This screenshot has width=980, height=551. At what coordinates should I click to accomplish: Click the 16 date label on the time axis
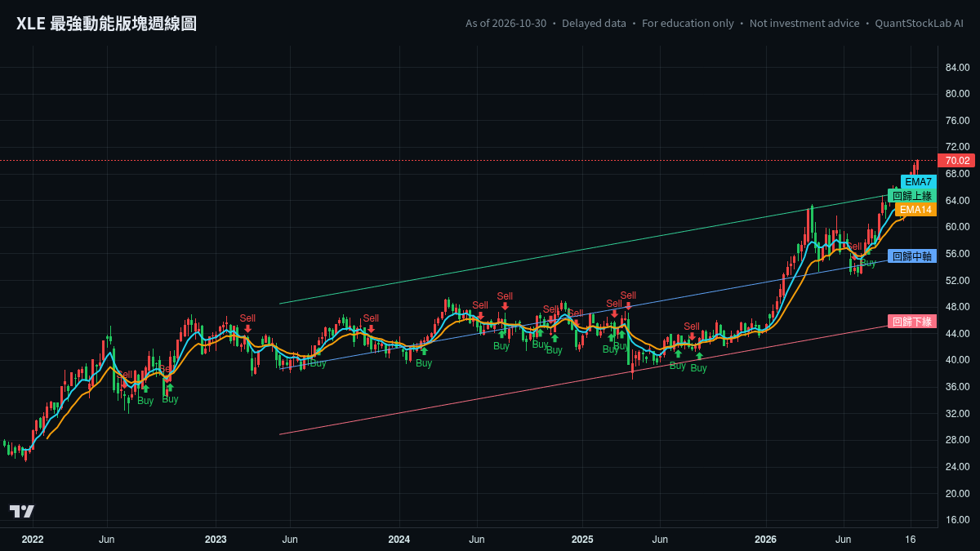tap(911, 540)
